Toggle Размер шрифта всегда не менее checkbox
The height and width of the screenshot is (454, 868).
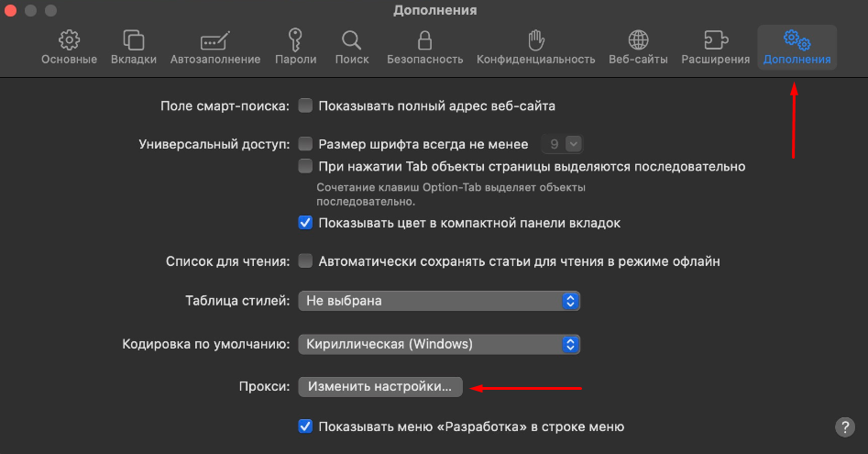click(305, 144)
